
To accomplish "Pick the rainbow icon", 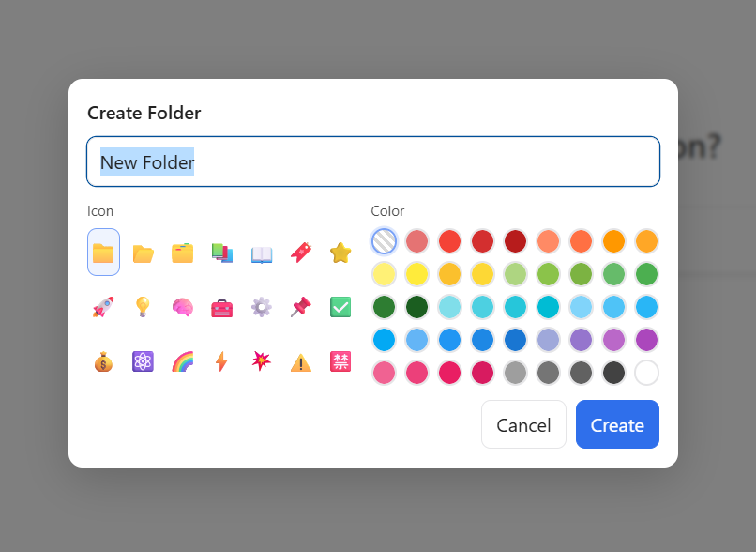I will (182, 361).
